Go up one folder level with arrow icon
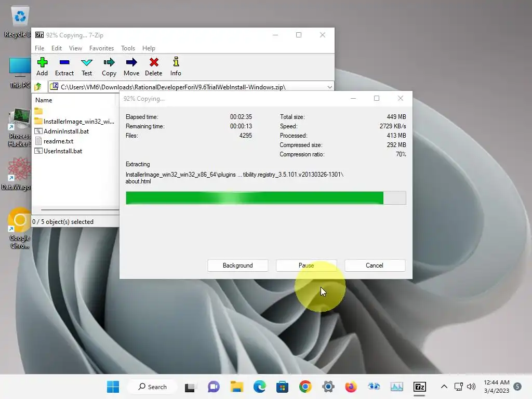The width and height of the screenshot is (532, 399). 38,87
